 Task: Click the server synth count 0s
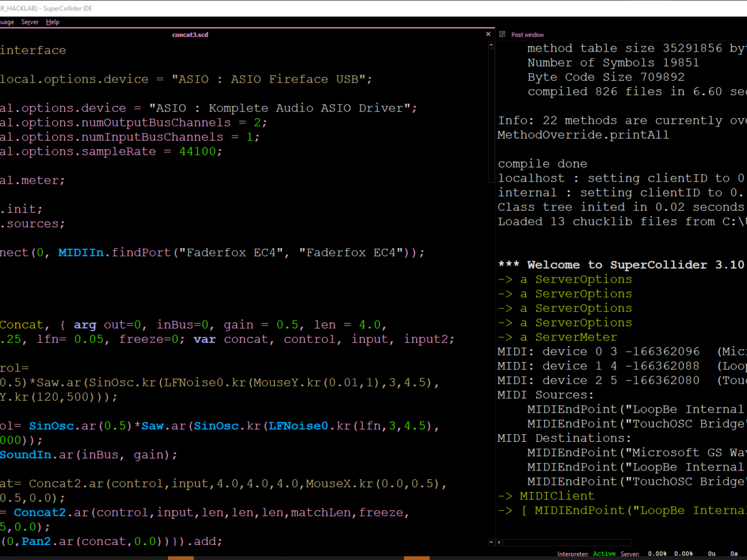tap(733, 554)
